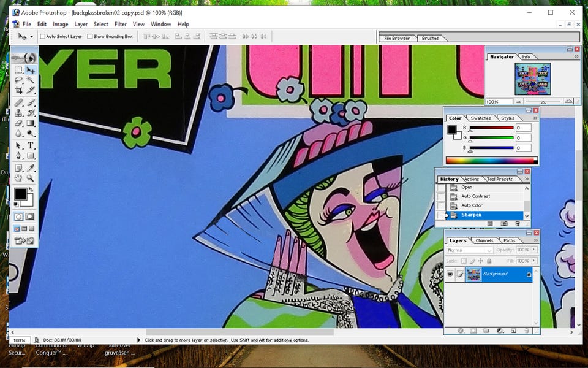Choose the Type tool
This screenshot has width=588, height=368.
point(31,146)
